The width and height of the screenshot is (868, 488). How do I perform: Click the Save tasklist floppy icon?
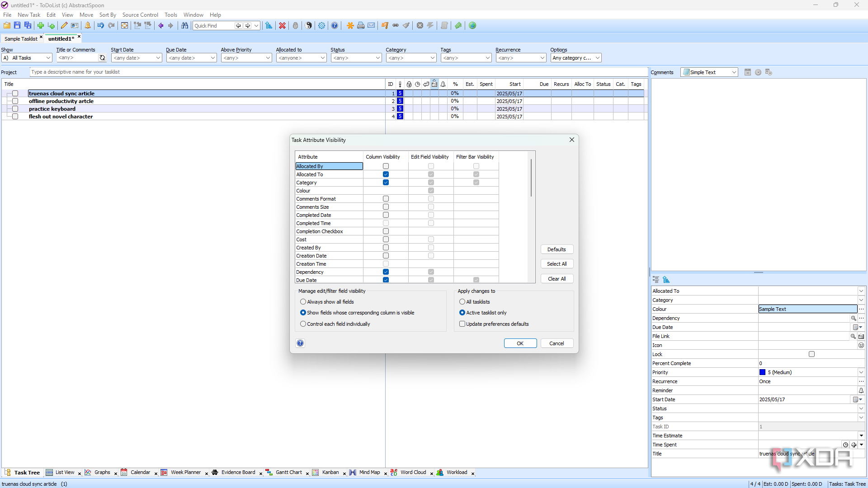point(17,26)
